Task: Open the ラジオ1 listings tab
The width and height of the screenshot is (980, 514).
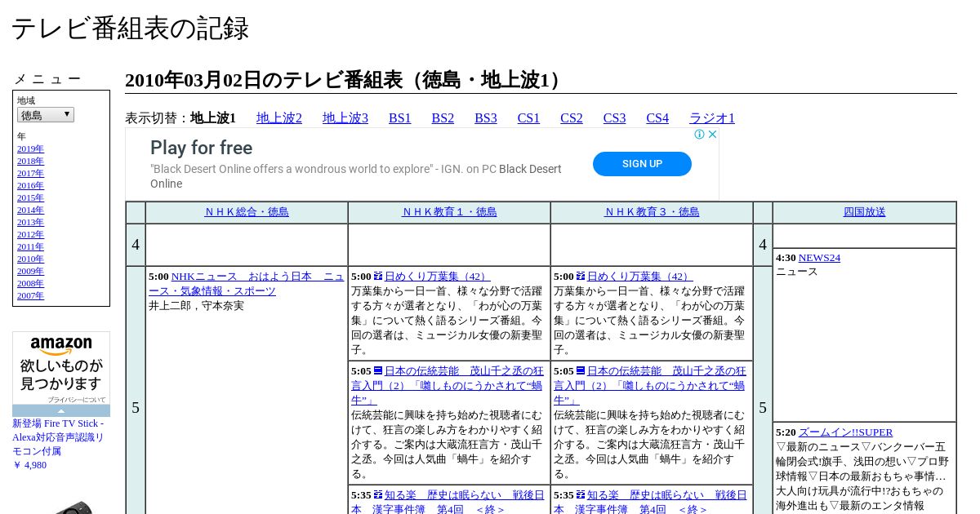Action: pyautogui.click(x=712, y=118)
